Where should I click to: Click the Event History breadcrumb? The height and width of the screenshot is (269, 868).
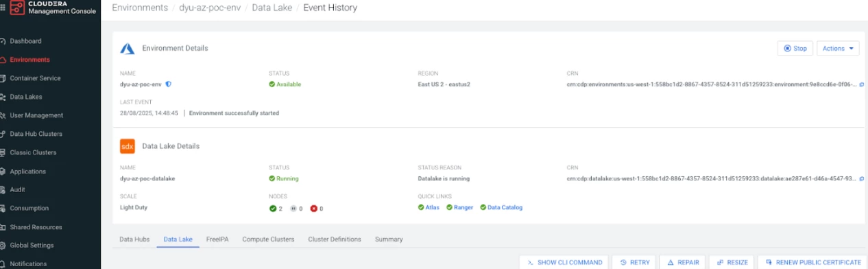point(330,8)
